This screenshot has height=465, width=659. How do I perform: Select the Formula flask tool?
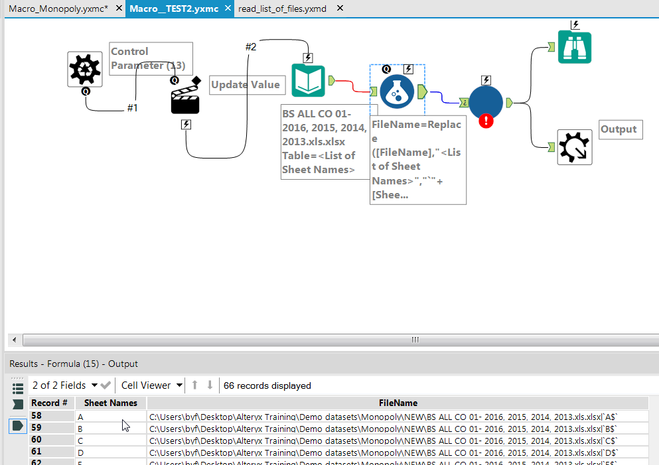(397, 92)
